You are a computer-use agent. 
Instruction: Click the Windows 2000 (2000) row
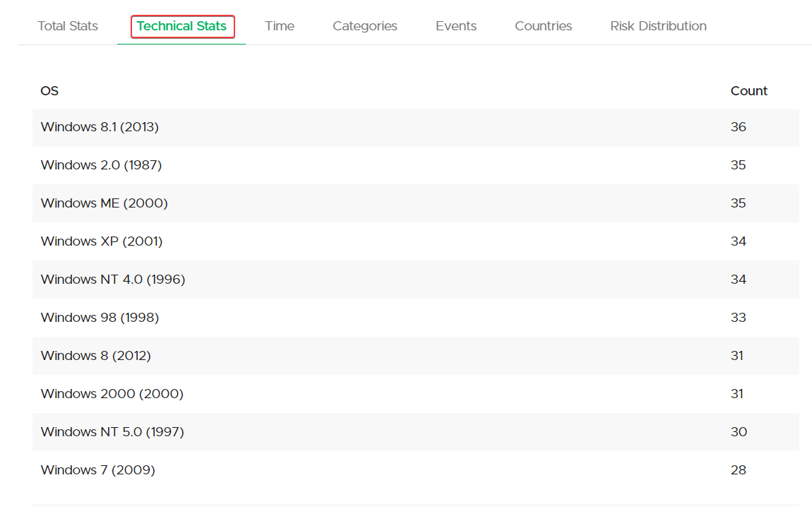[x=112, y=394]
